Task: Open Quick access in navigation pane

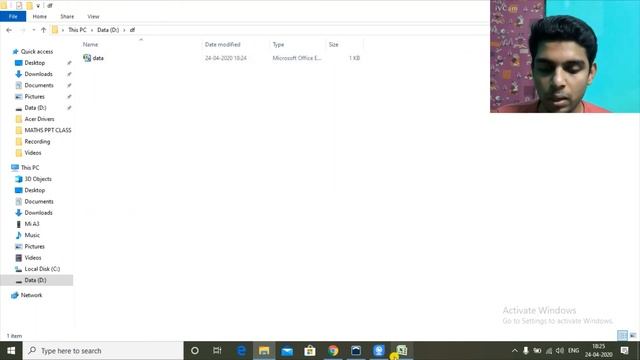Action: pyautogui.click(x=37, y=51)
